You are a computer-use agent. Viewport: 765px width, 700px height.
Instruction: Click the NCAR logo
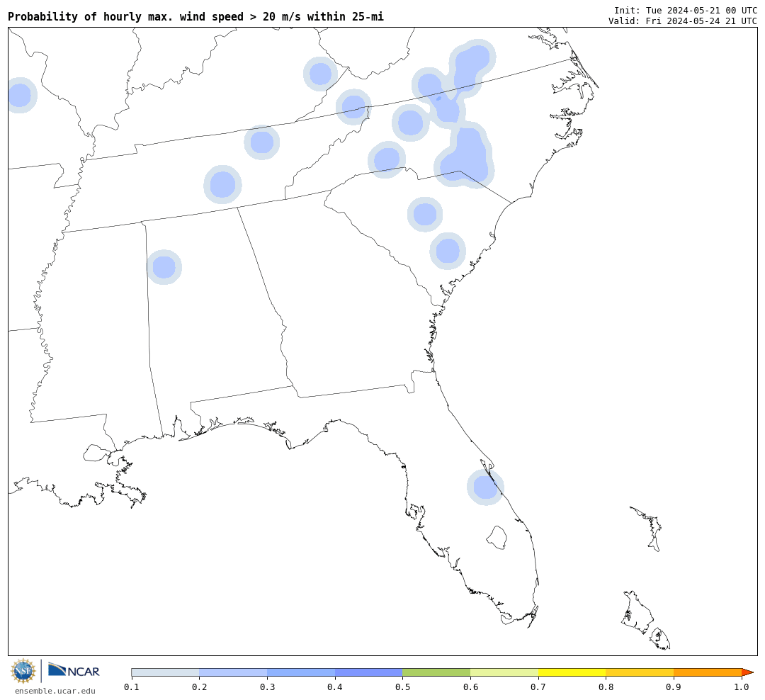coord(74,670)
